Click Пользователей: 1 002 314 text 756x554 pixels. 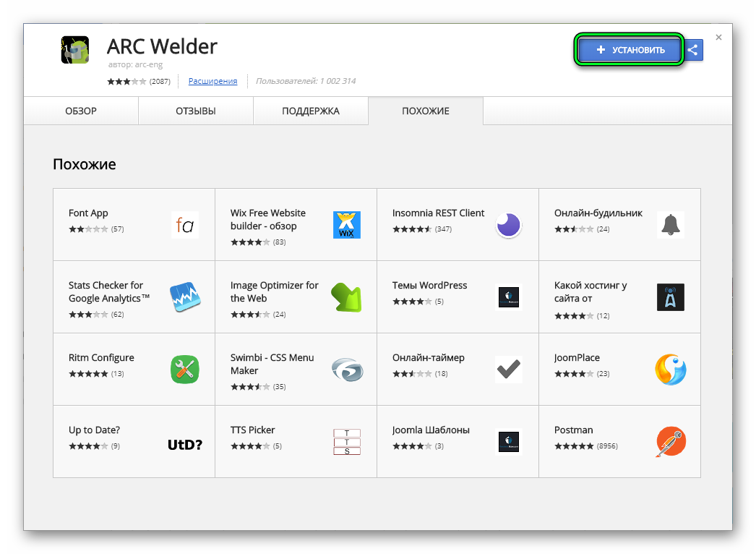point(306,81)
